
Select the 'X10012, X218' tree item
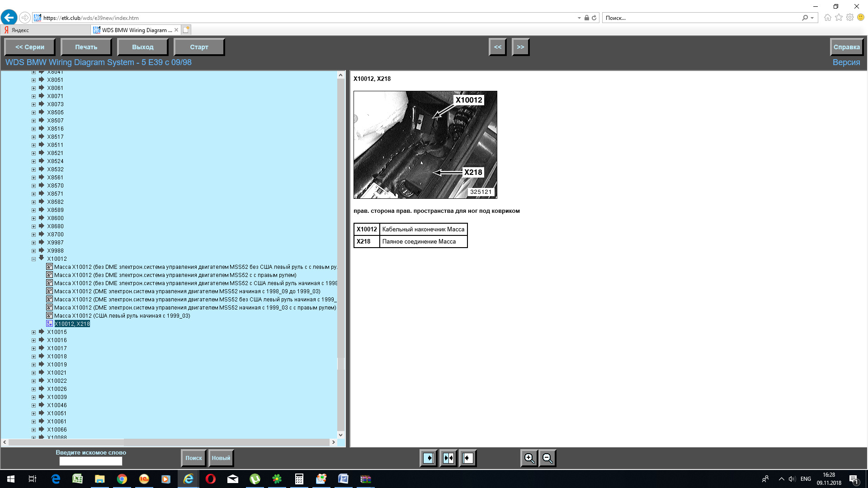tap(72, 324)
